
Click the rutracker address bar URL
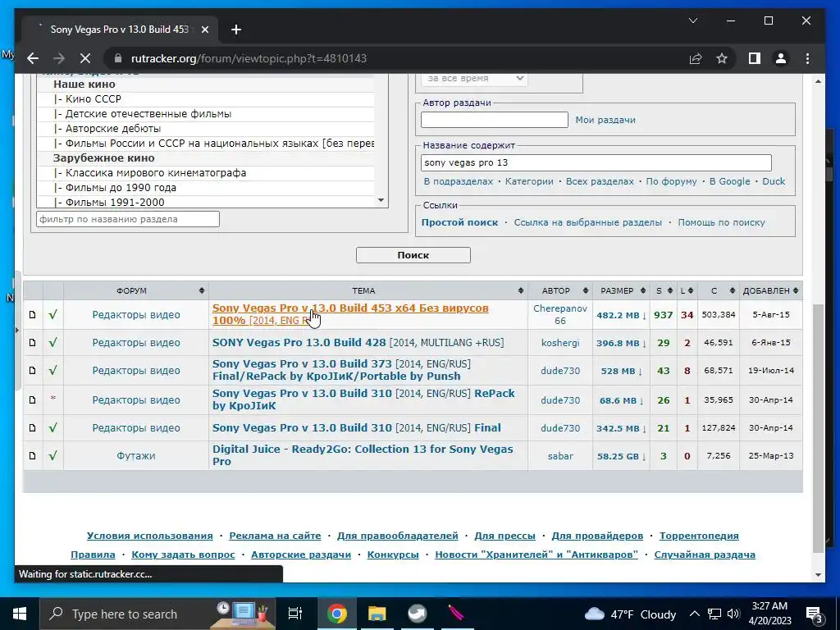249,58
